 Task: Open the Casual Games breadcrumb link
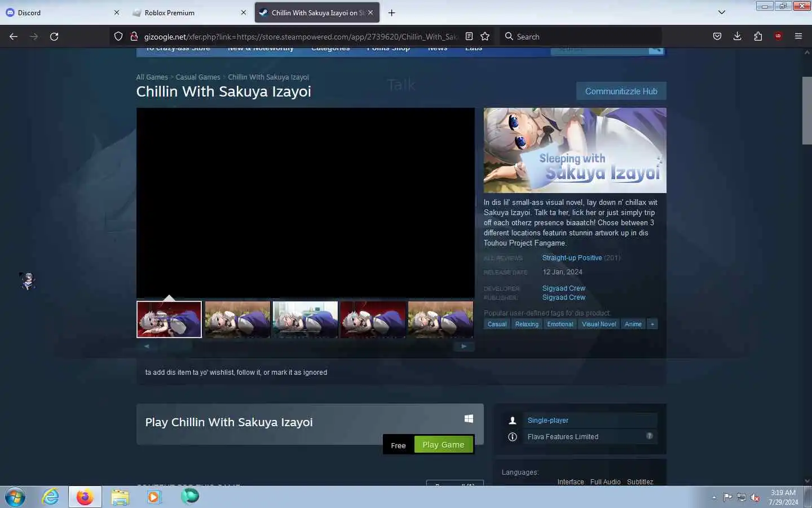tap(198, 77)
